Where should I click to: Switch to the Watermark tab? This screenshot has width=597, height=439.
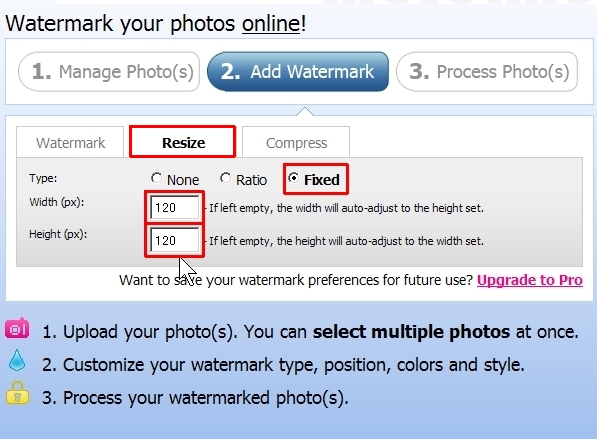70,142
